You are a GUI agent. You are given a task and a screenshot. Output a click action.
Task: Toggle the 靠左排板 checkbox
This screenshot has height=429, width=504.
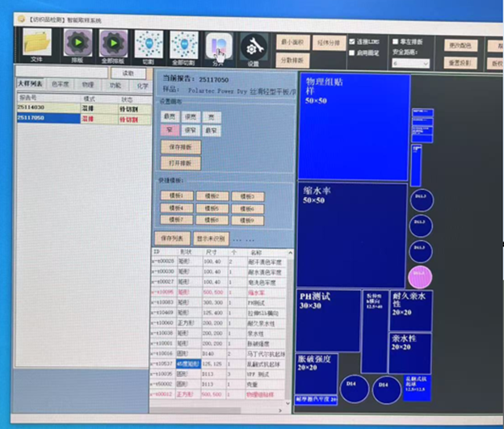[394, 41]
